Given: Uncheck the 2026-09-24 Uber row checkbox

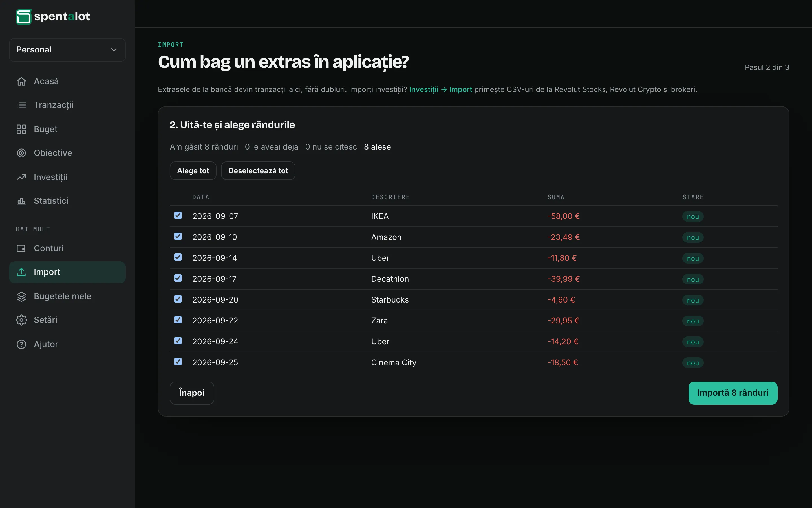Looking at the screenshot, I should [x=178, y=340].
